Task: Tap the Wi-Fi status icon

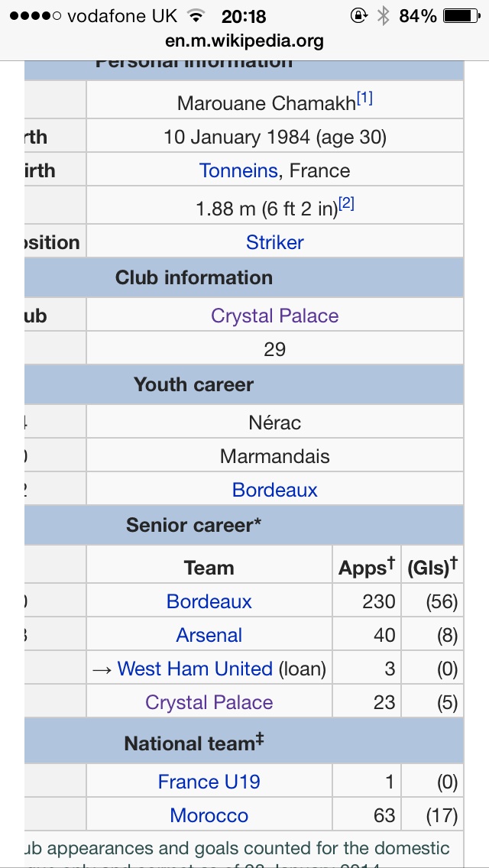Action: [196, 16]
